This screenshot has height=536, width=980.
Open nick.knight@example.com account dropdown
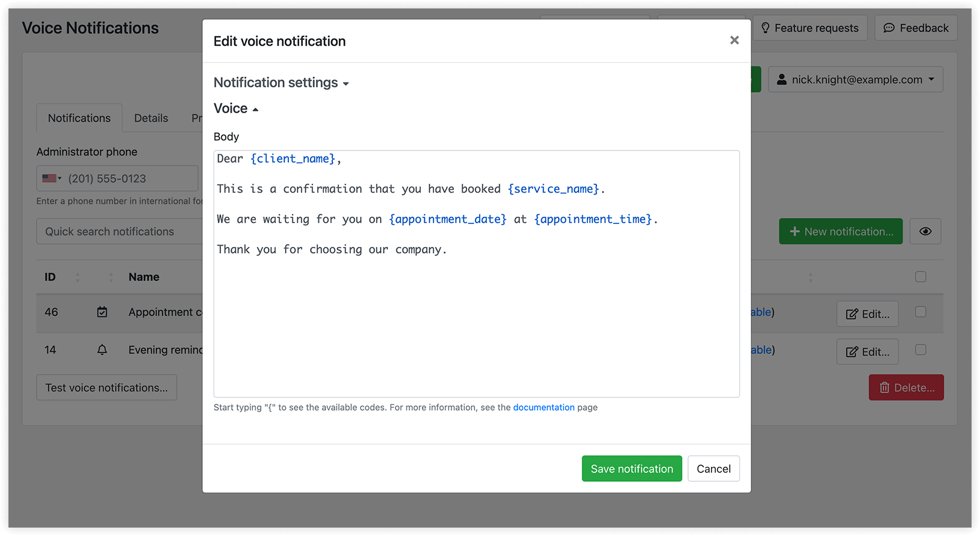[855, 79]
